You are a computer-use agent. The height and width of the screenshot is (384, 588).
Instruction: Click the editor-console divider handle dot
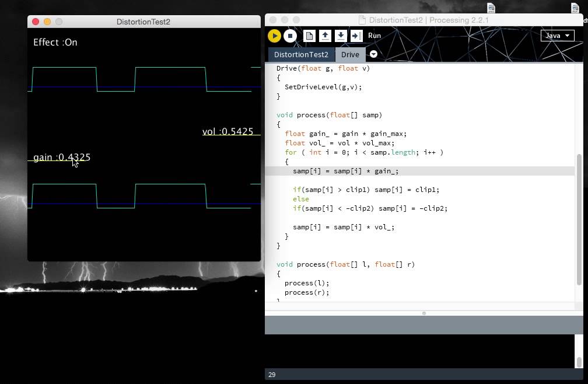tap(424, 313)
